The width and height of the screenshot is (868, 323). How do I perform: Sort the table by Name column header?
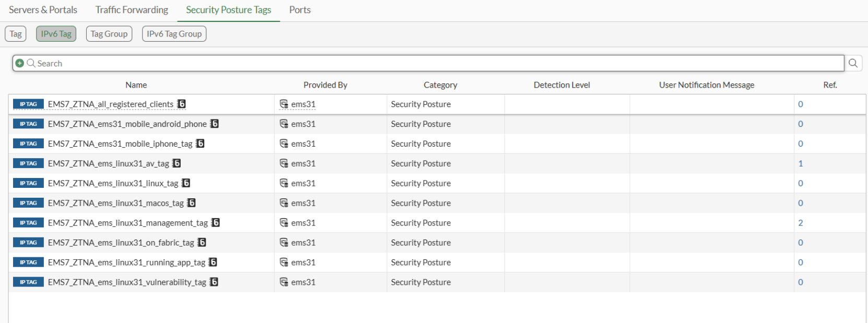coord(136,85)
